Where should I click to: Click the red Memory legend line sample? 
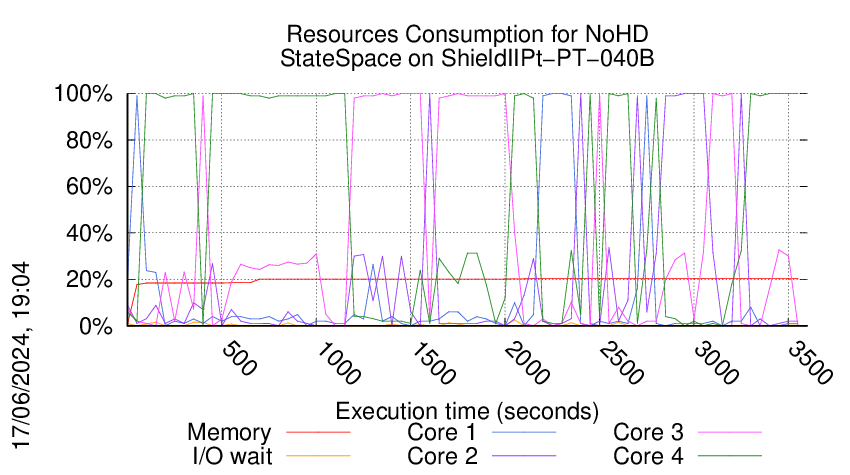pos(318,432)
